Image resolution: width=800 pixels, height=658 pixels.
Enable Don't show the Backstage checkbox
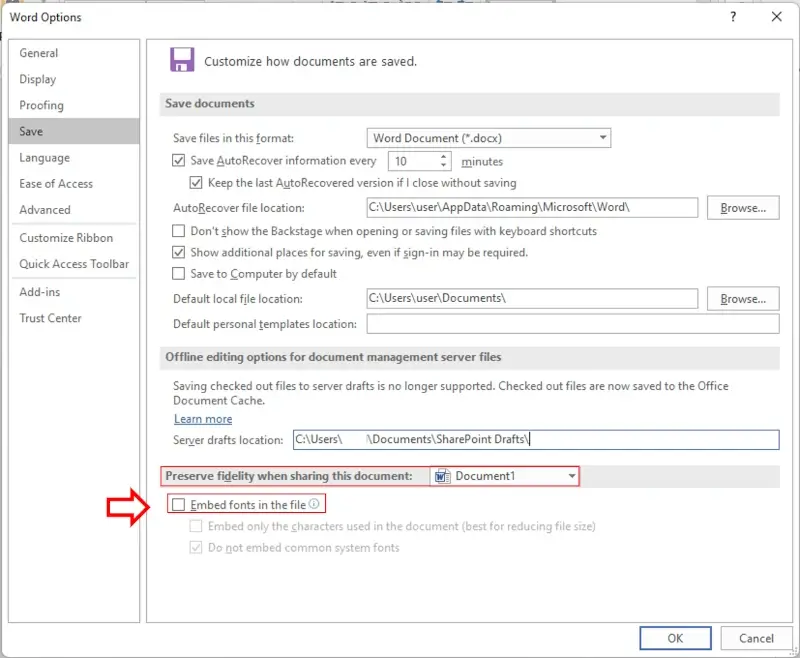point(178,231)
